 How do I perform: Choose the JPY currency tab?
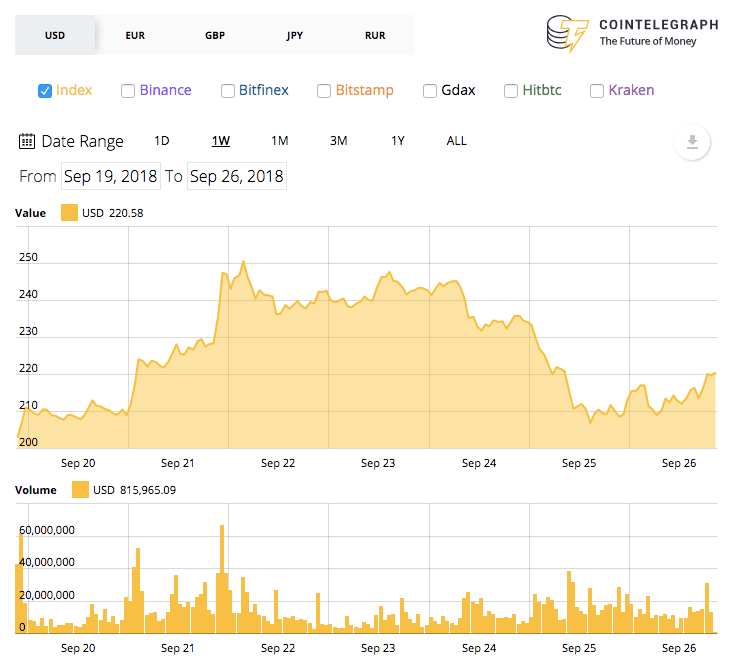tap(295, 35)
